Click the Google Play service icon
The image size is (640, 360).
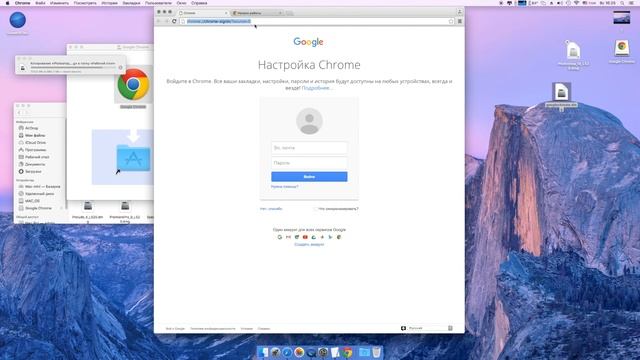(330, 237)
